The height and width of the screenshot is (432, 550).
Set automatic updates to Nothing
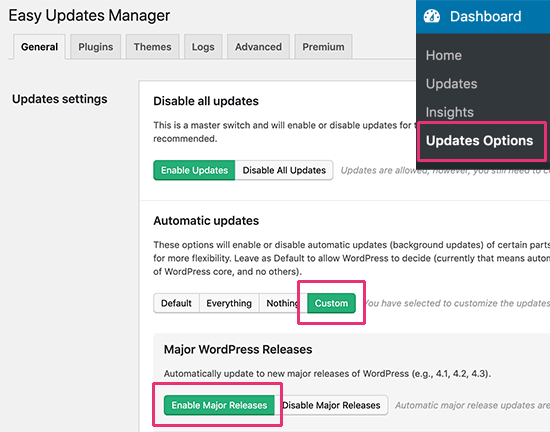pos(282,303)
